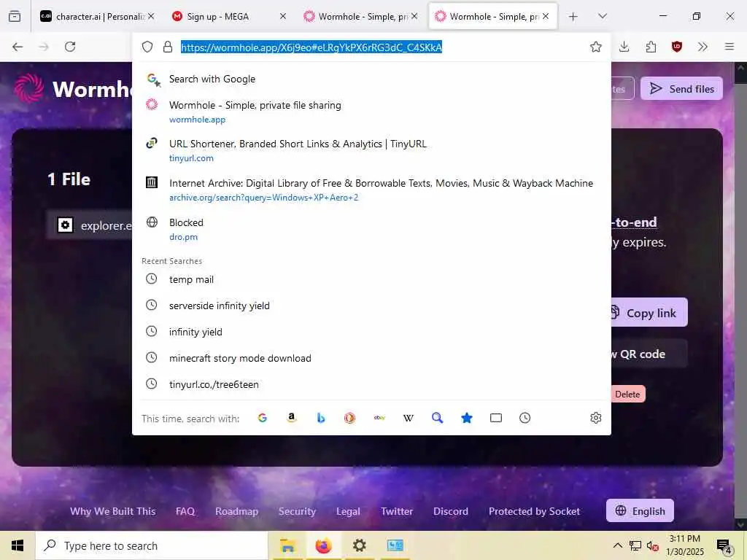
Task: Click the browser back arrow
Action: [18, 47]
